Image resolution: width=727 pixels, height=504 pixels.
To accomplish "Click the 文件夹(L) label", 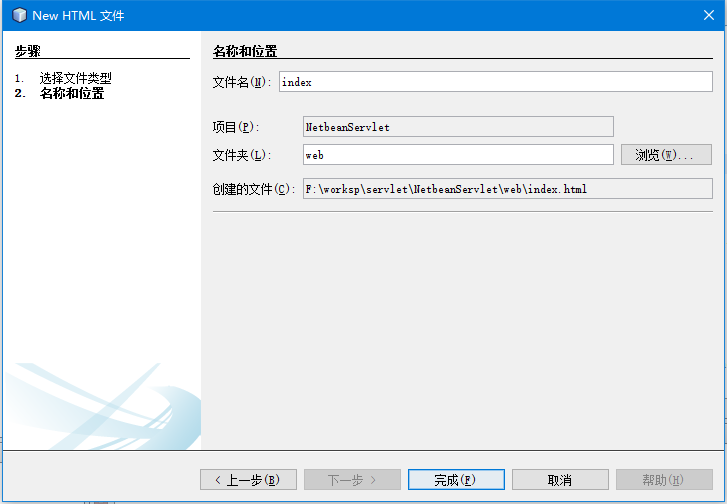I will pyautogui.click(x=241, y=155).
